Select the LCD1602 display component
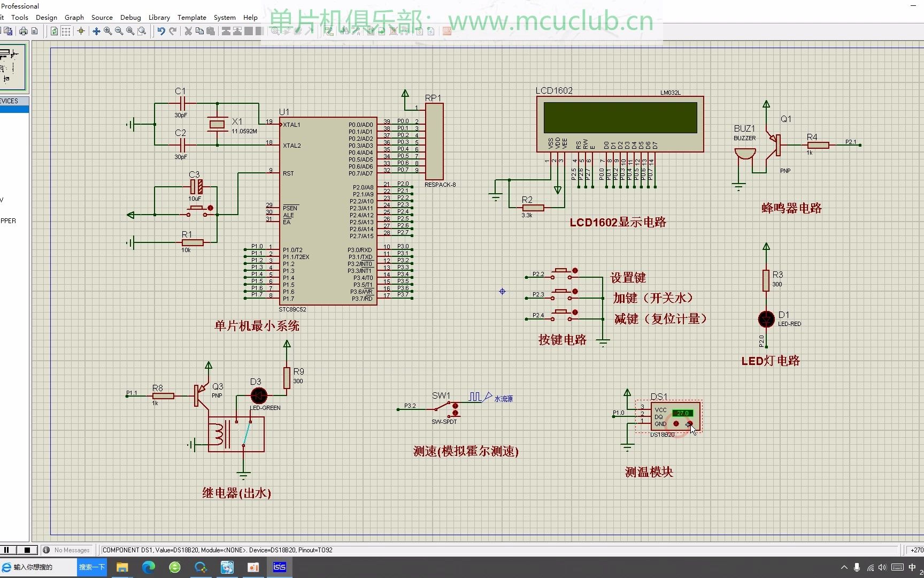This screenshot has height=578, width=924. coord(620,124)
